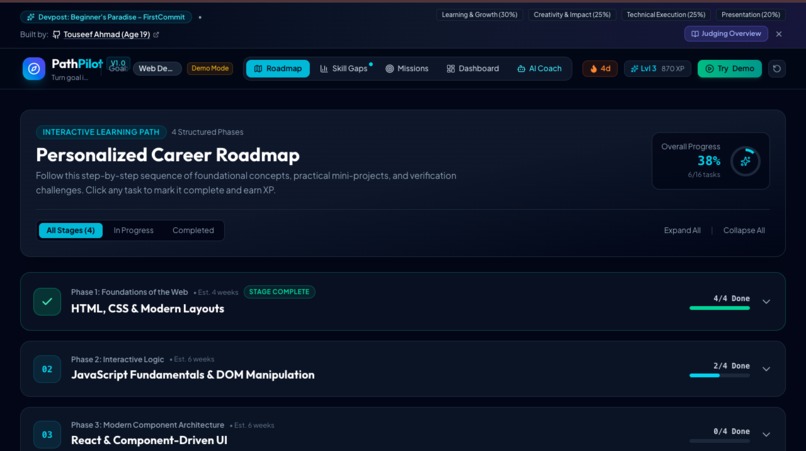This screenshot has height=451, width=806.
Task: Click the Personalized Career Roadmap heading
Action: coord(168,155)
